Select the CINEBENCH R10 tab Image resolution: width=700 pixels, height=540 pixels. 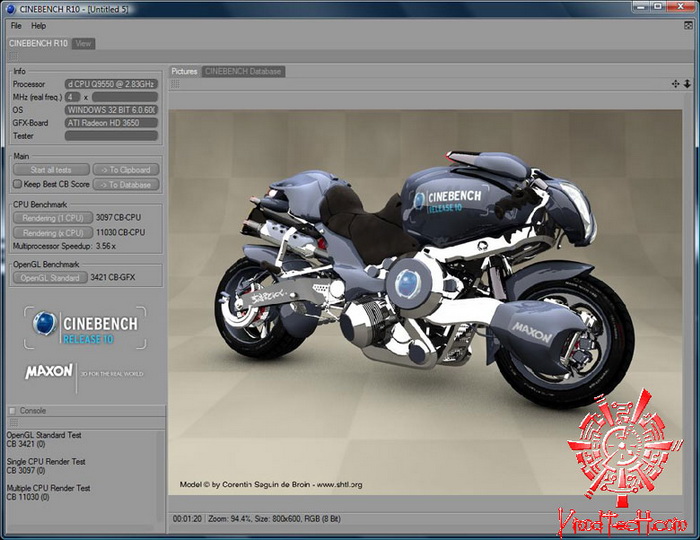[38, 43]
